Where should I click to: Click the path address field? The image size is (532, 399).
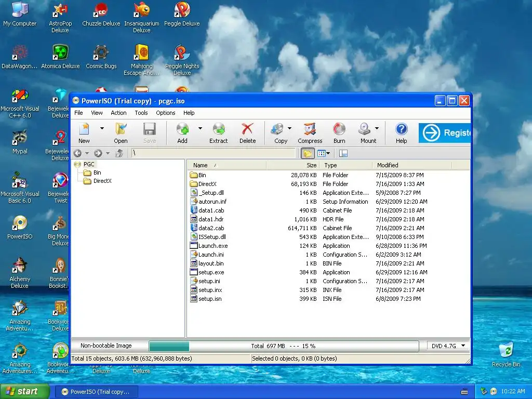click(x=214, y=153)
